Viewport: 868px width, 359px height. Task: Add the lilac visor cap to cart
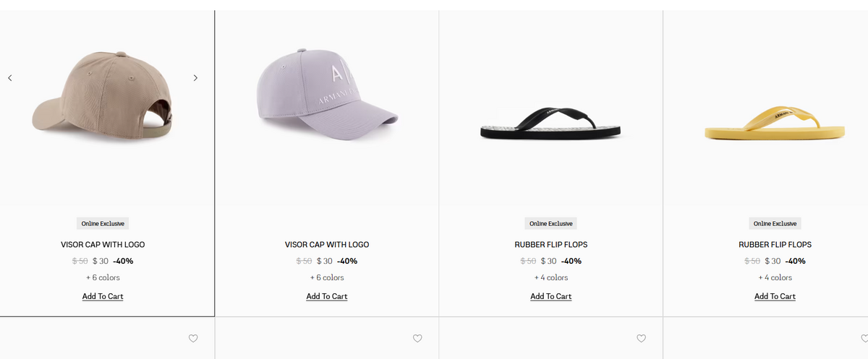coord(327,296)
